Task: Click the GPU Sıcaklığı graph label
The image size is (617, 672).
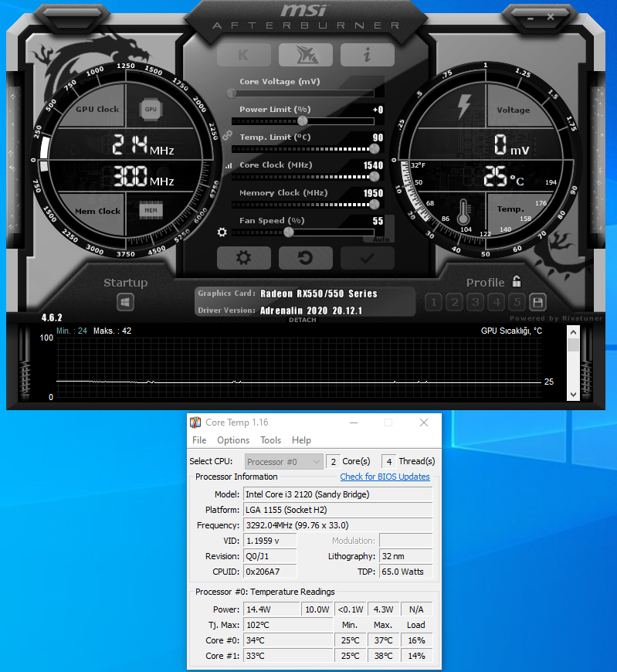Action: pyautogui.click(x=511, y=331)
